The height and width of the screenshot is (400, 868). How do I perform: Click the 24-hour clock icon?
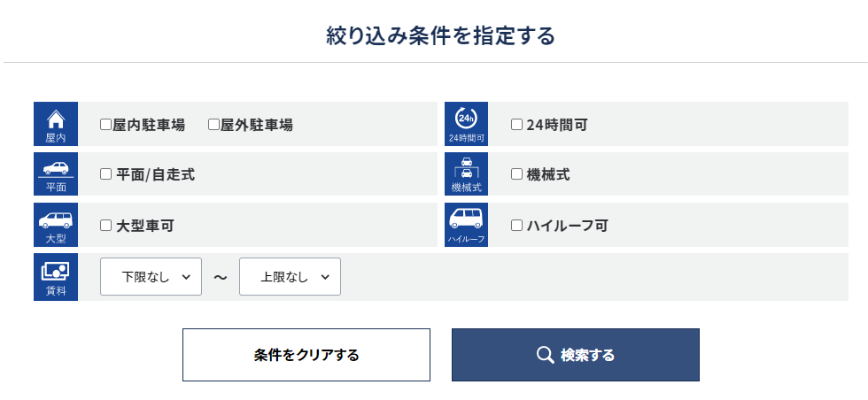coord(466,119)
